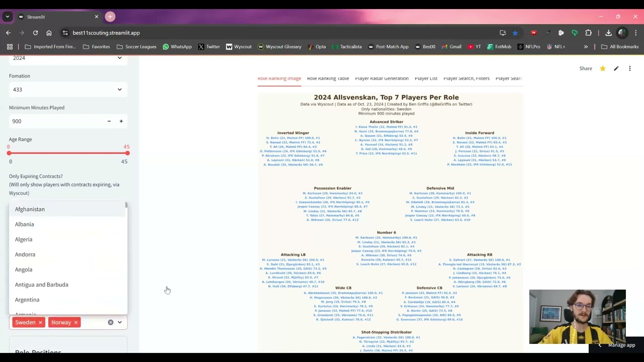Decrease minimum minutes with minus
644x362 pixels.
(109, 121)
